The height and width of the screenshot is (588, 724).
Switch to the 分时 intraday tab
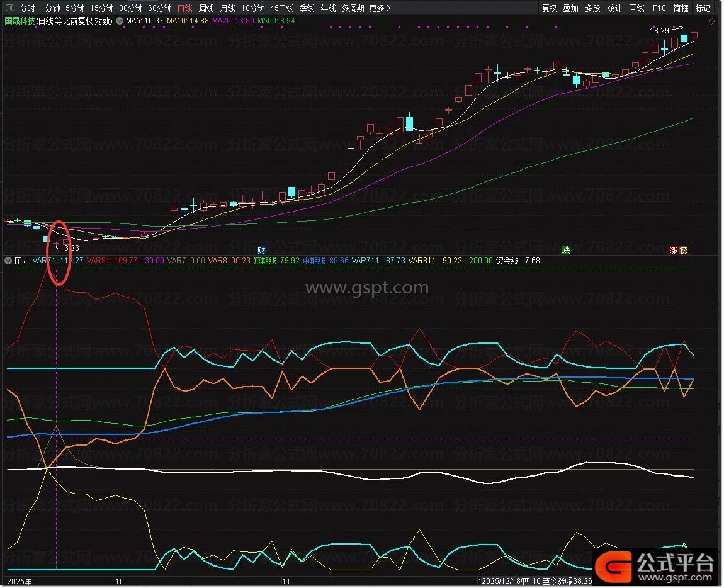(x=27, y=8)
